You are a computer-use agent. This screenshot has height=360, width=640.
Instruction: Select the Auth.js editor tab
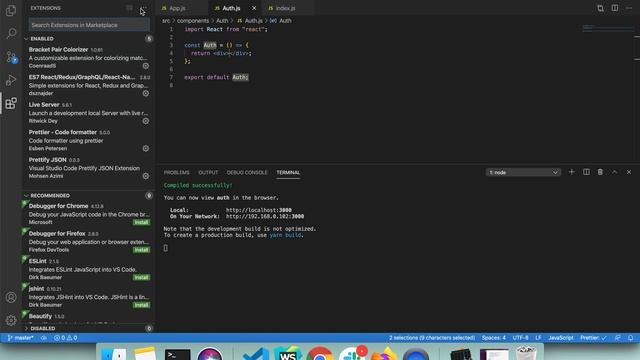(x=231, y=8)
